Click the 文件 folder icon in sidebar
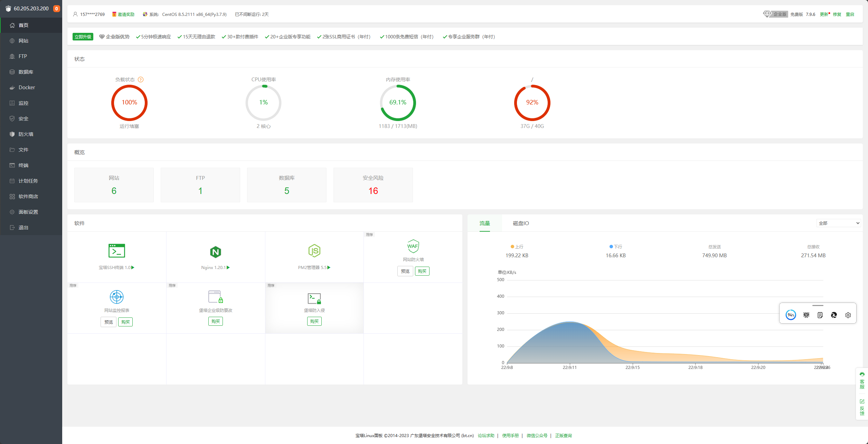 (12, 150)
